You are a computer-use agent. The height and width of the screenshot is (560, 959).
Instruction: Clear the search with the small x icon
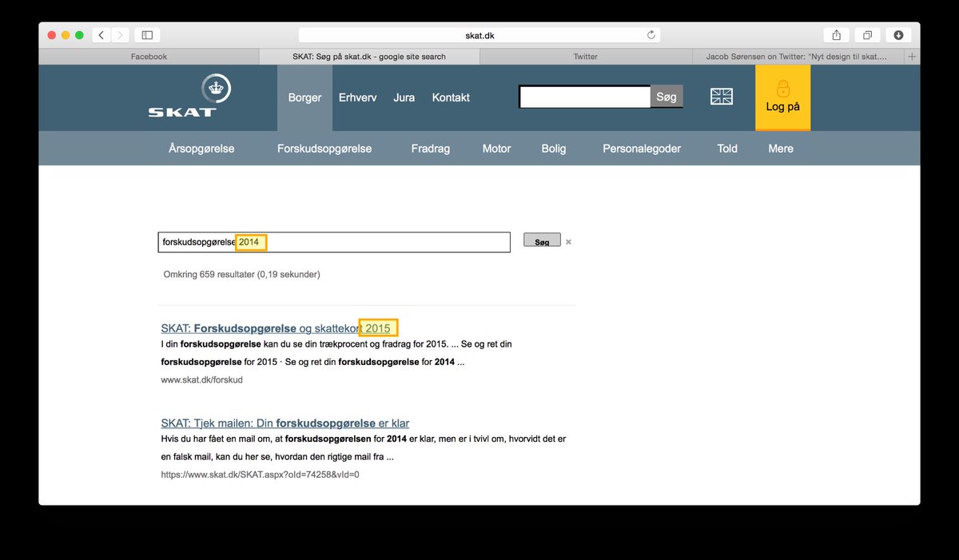point(568,241)
